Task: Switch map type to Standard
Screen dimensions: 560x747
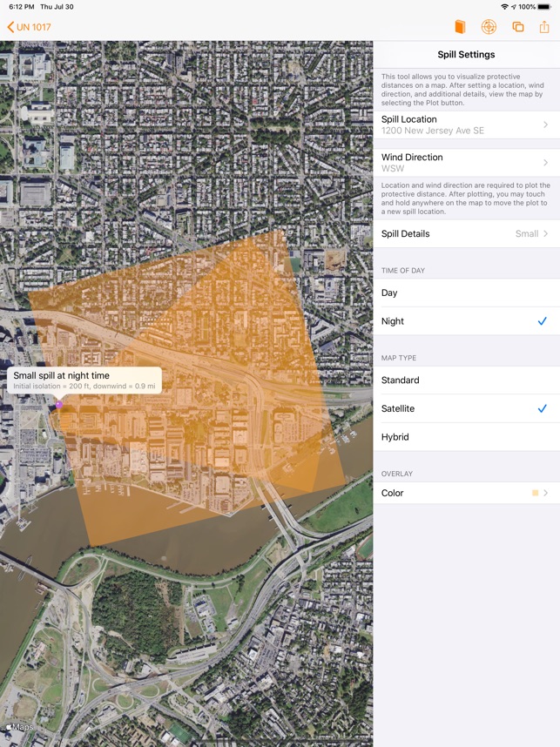Action: tap(466, 380)
